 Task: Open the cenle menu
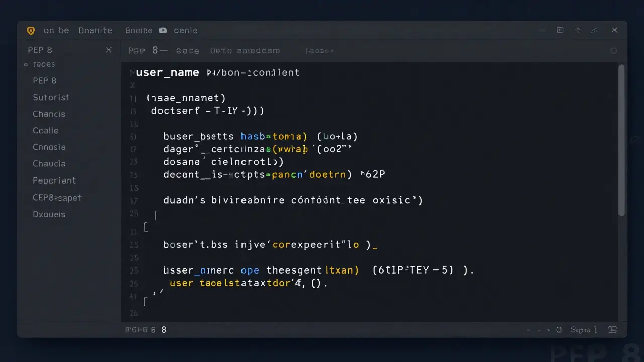(186, 30)
